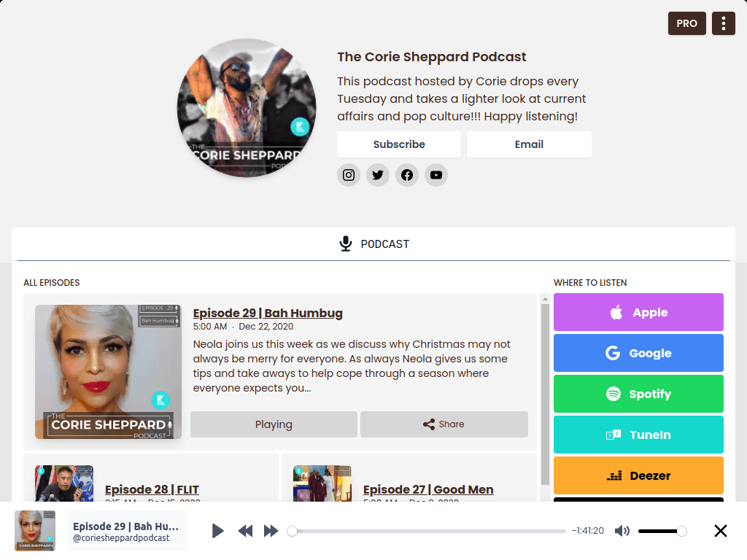Click the remaining time -1:41:20

coord(587,531)
